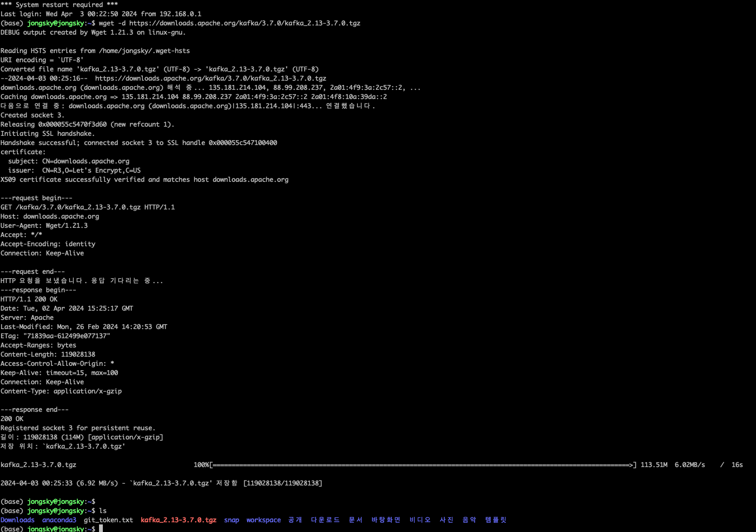Click the '문서' directory name

[x=356, y=520]
